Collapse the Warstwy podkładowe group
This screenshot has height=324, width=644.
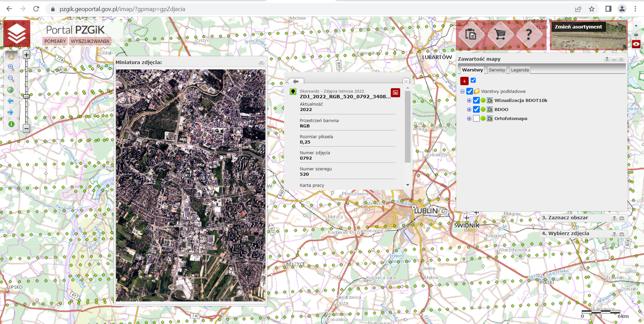pos(462,91)
